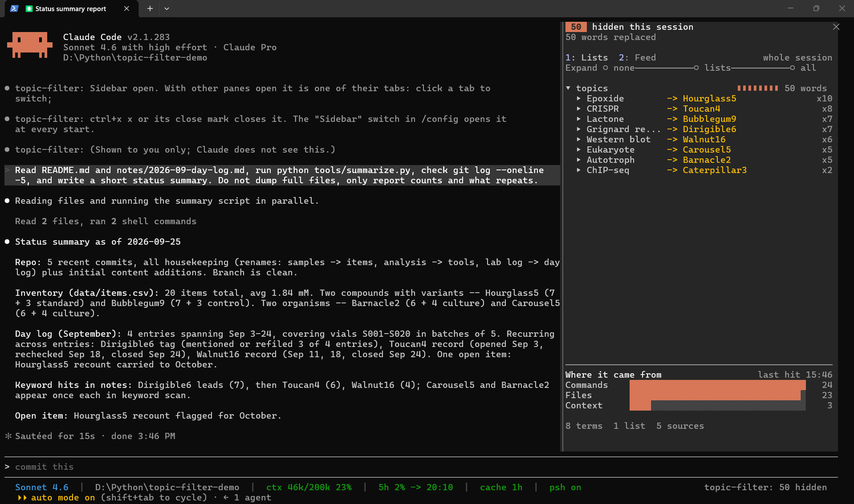The image size is (854, 504).
Task: Set Expand slider to lists
Action: click(x=696, y=68)
